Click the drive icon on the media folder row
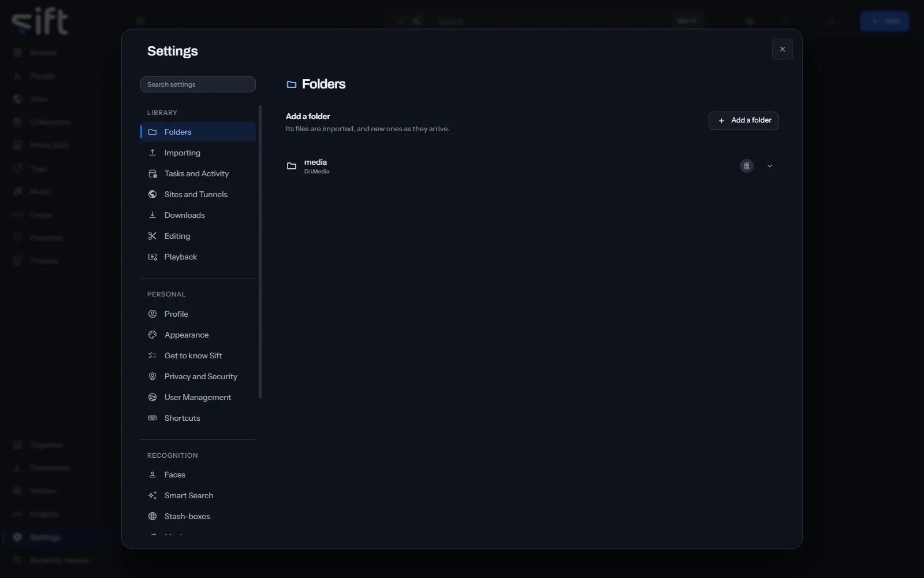The height and width of the screenshot is (578, 924). pyautogui.click(x=747, y=166)
